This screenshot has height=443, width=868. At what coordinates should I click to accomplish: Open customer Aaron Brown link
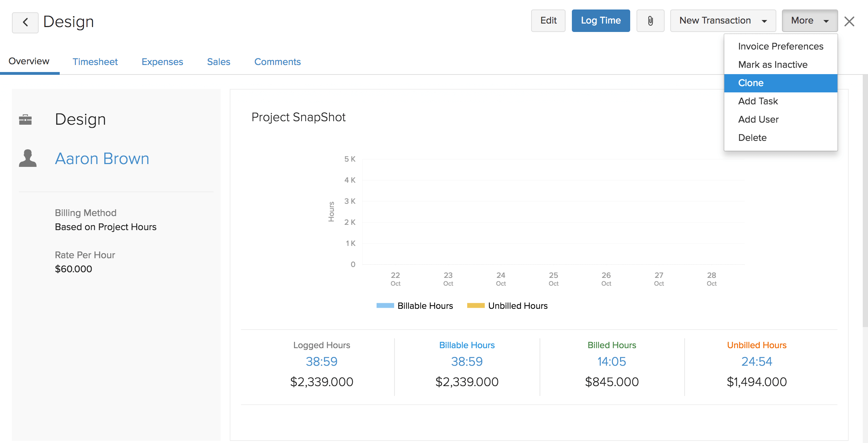102,158
